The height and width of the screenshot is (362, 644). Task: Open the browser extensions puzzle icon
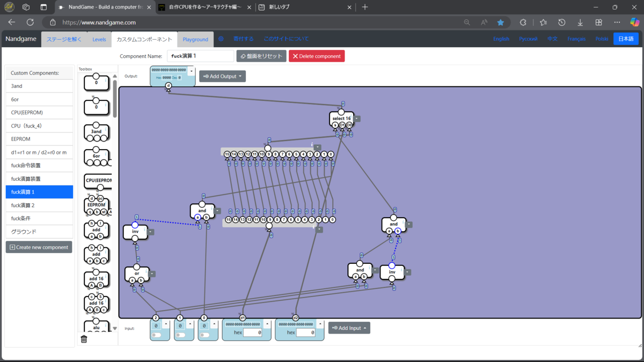click(523, 23)
